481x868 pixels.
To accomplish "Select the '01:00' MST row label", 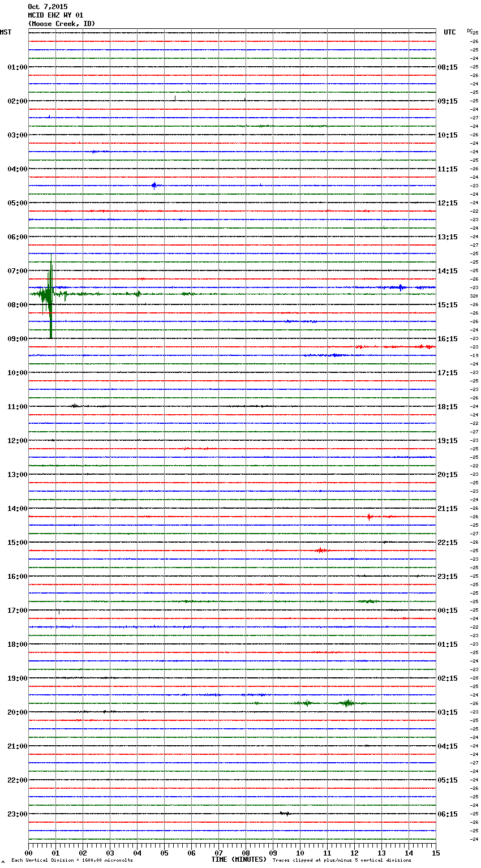I will [18, 67].
